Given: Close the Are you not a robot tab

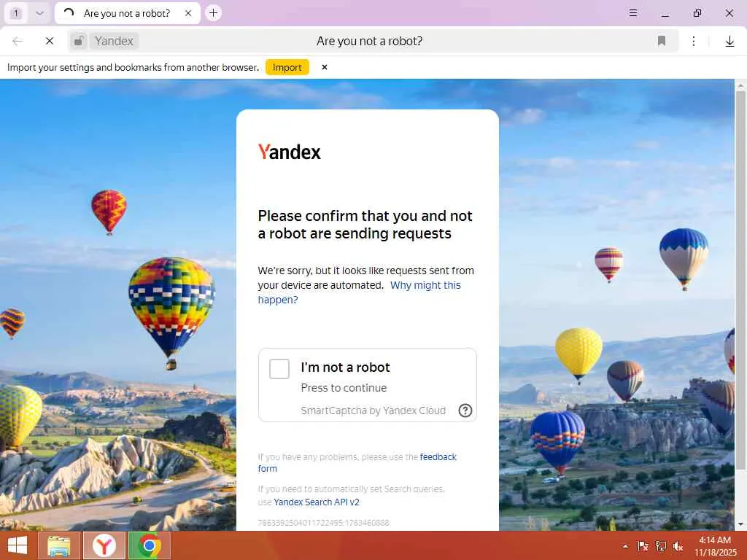Looking at the screenshot, I should click(188, 13).
